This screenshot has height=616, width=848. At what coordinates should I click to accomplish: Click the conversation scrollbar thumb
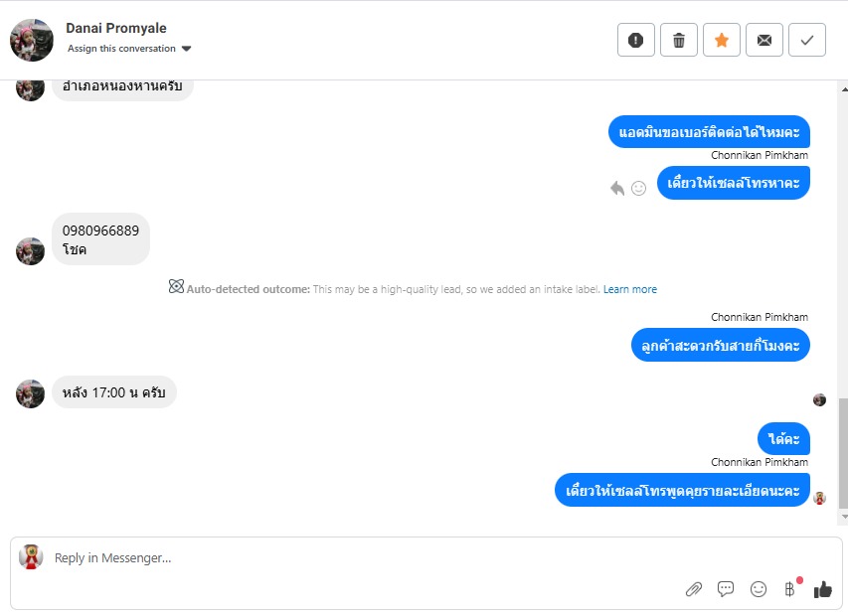click(843, 452)
